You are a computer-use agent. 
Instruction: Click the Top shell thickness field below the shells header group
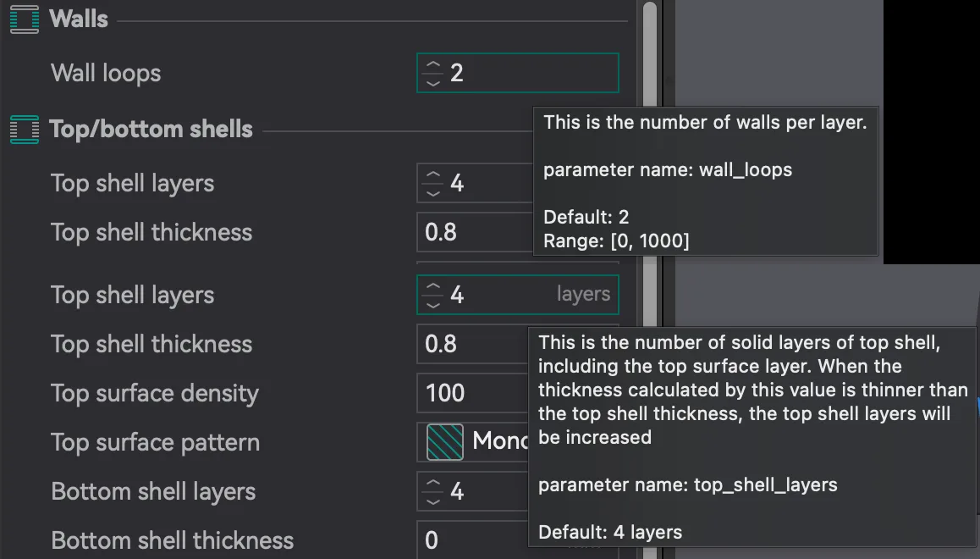pos(475,232)
